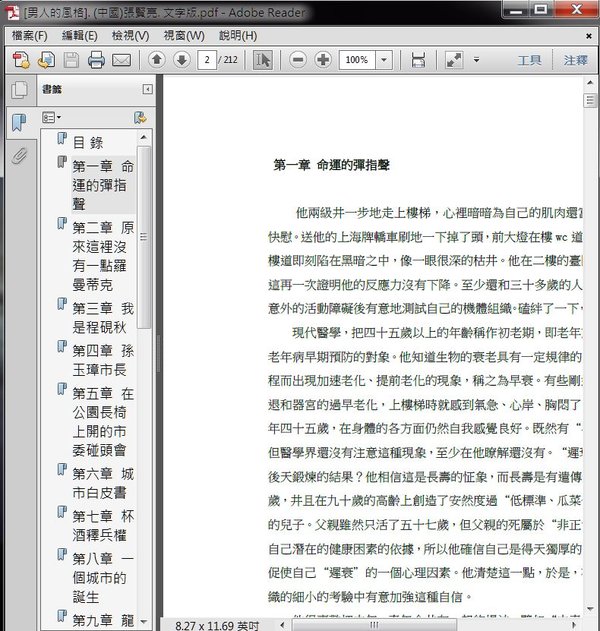Select bookmark 第六章 城市白皮書
The height and width of the screenshot is (631, 600).
click(103, 483)
